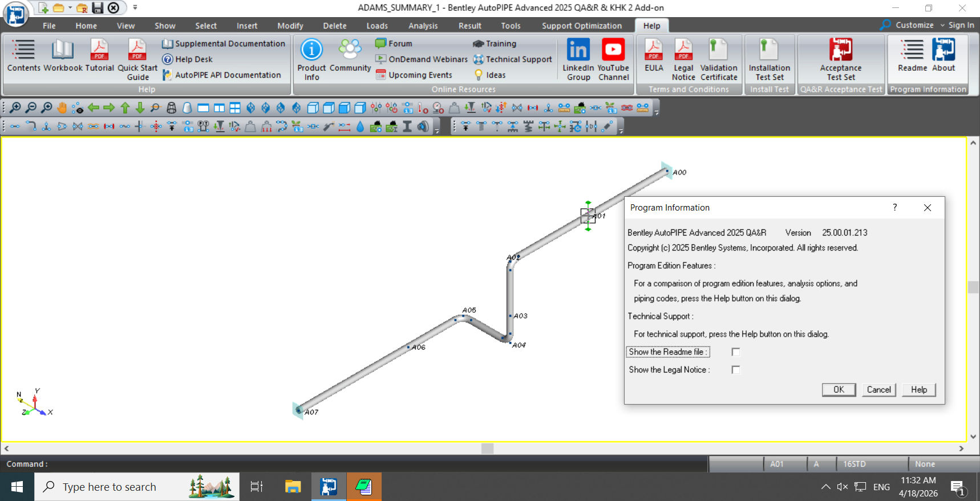Open the Installation Test Set
Image resolution: width=980 pixels, height=501 pixels.
(x=770, y=60)
